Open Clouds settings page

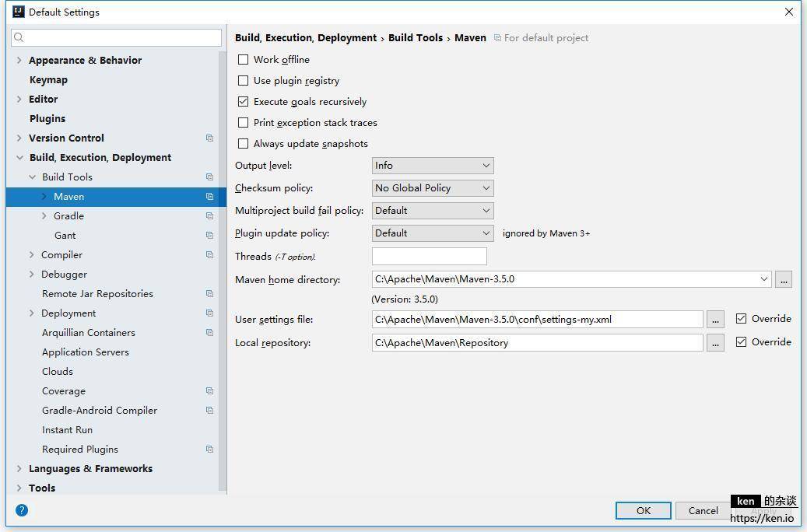(58, 372)
